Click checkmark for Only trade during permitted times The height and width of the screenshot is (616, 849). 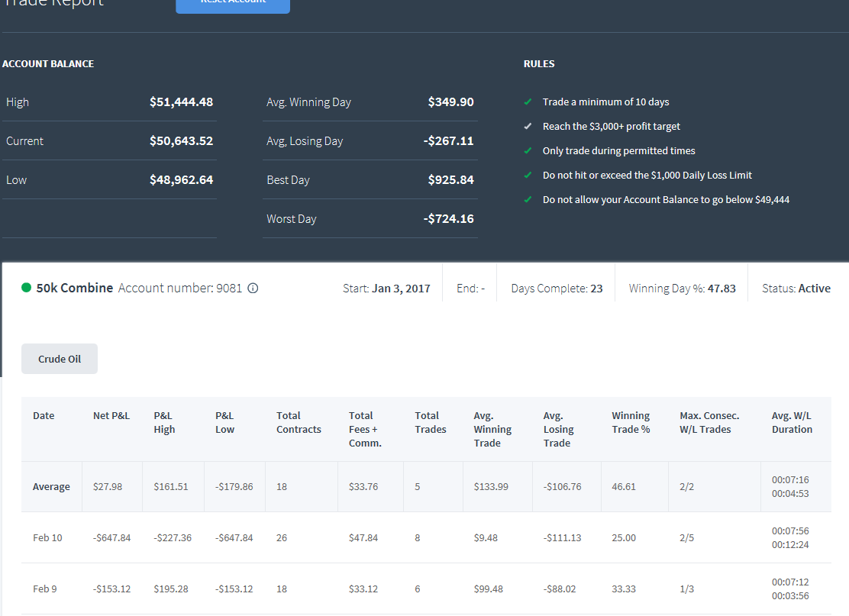[528, 150]
